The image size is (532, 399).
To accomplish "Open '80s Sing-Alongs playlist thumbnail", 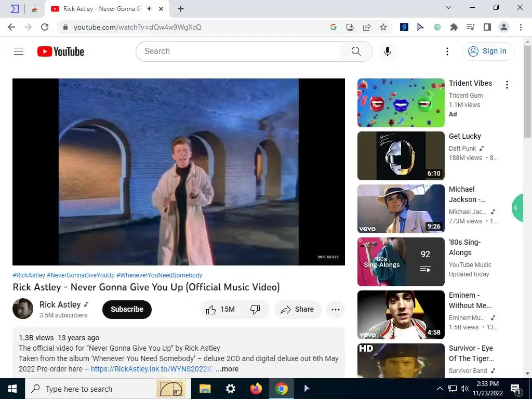I will (401, 262).
